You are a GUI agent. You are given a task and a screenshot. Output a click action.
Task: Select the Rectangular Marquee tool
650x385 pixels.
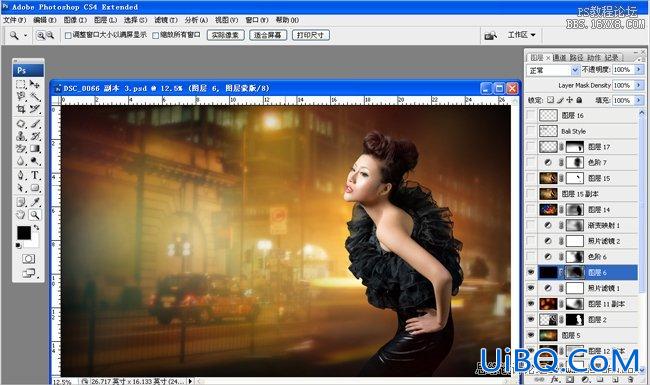click(20, 85)
